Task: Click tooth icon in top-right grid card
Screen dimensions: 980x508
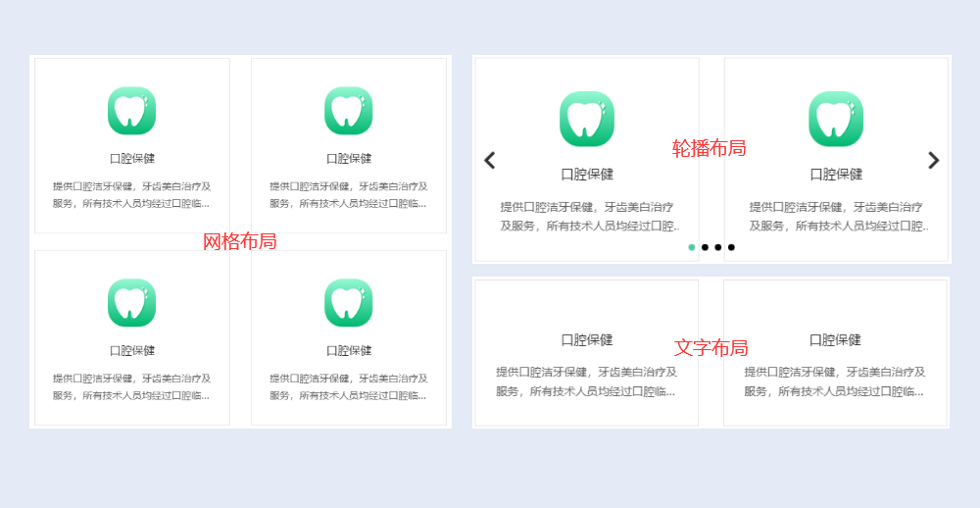Action: pos(349,111)
